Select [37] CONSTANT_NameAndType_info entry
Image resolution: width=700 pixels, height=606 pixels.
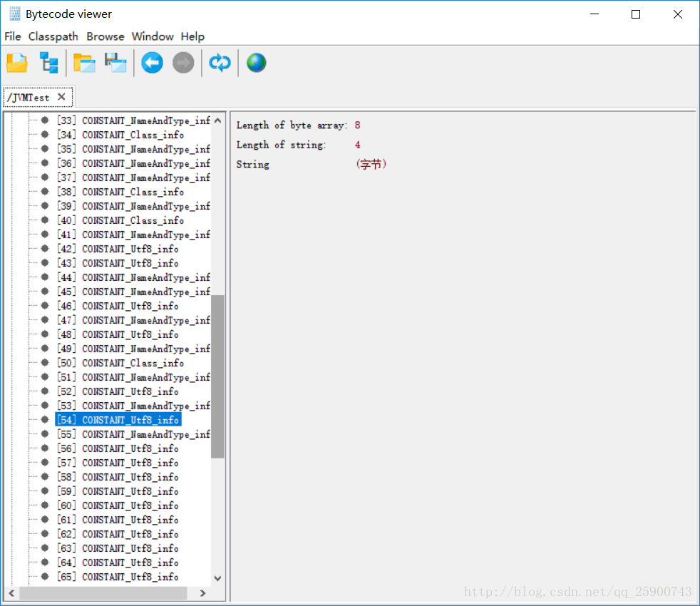133,178
